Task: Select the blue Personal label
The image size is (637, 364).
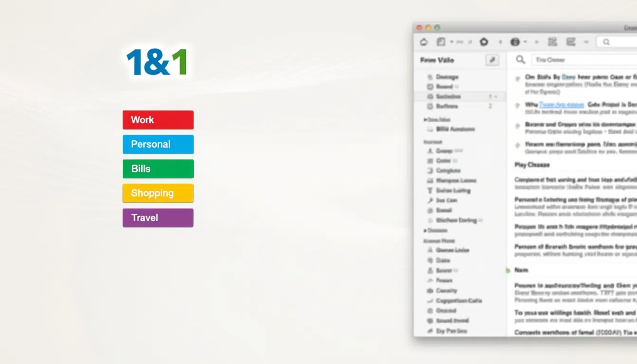Action: point(158,145)
